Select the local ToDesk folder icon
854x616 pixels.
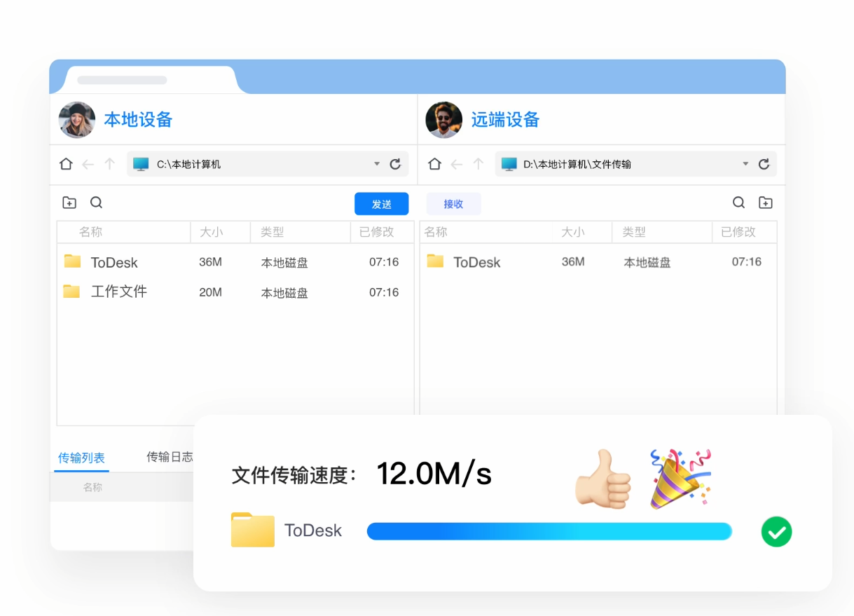tap(73, 261)
